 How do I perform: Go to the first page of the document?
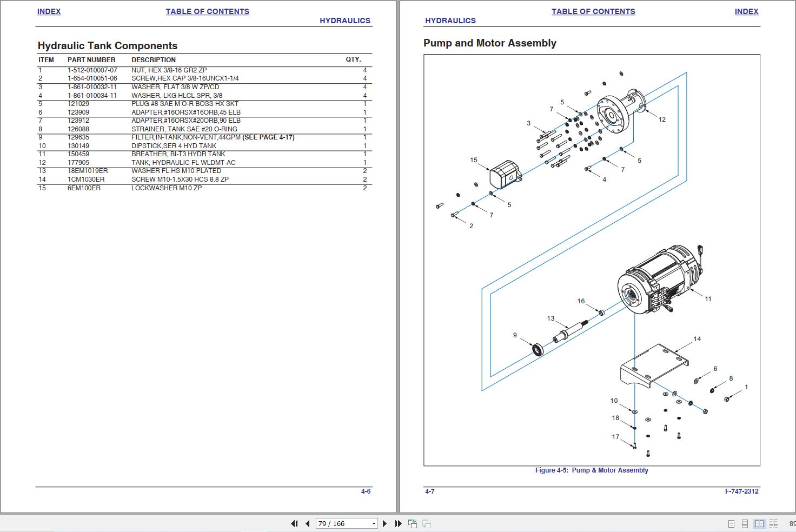tap(294, 523)
